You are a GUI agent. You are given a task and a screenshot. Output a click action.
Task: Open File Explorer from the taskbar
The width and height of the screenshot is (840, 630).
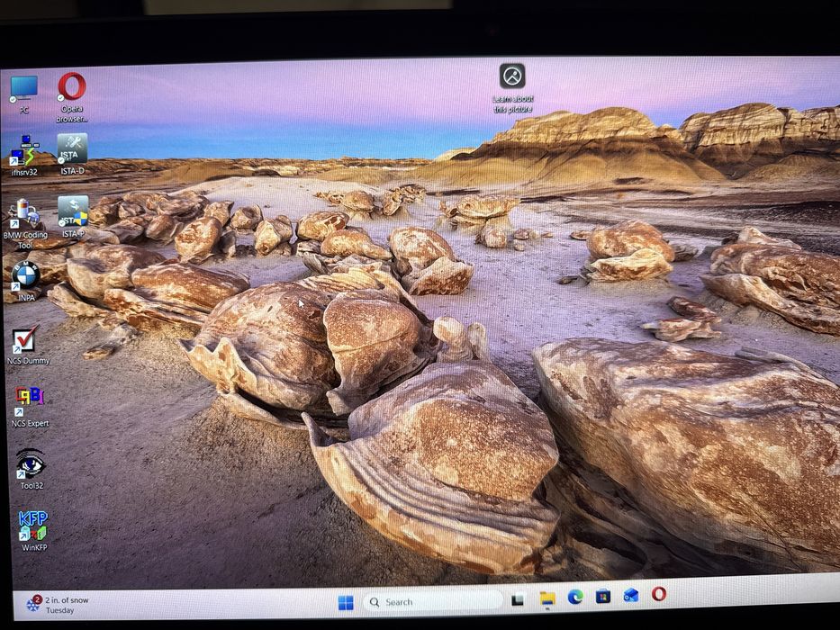coord(547,598)
